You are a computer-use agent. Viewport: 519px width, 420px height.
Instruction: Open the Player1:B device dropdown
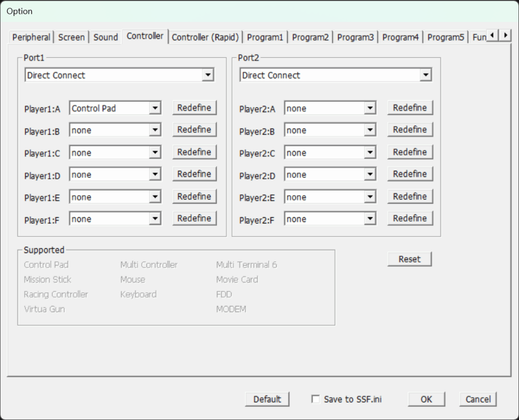[x=155, y=130]
